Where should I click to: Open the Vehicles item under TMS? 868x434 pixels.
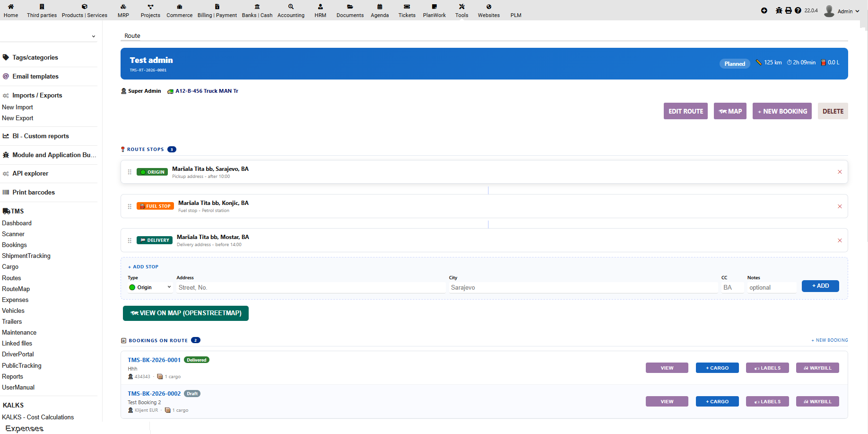coord(13,310)
